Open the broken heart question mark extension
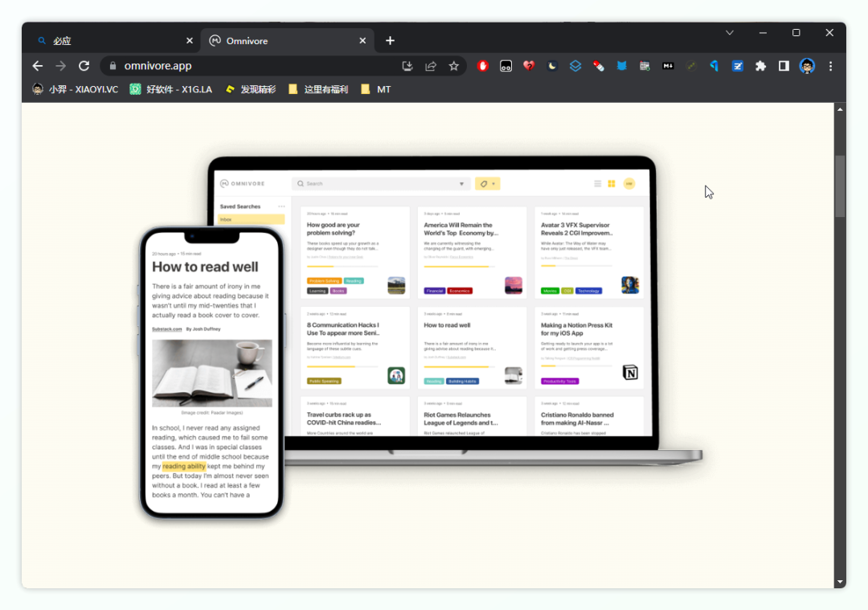 (529, 66)
